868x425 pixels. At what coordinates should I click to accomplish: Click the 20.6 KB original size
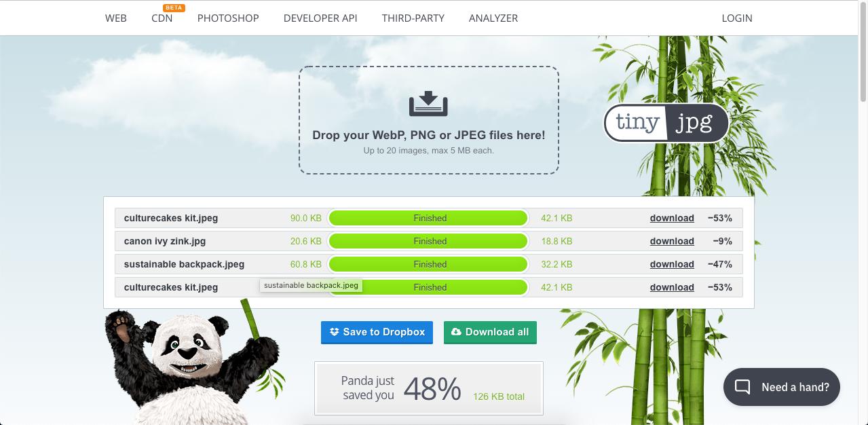pos(306,241)
